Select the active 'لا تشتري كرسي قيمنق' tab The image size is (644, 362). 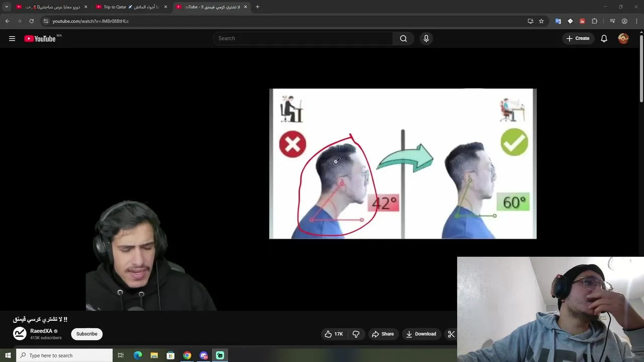(x=211, y=7)
